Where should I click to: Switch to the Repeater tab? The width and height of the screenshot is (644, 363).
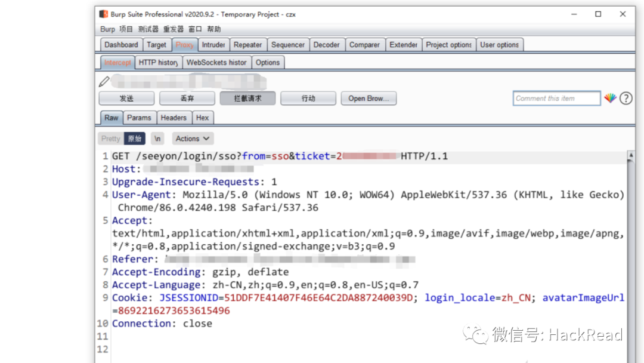247,45
